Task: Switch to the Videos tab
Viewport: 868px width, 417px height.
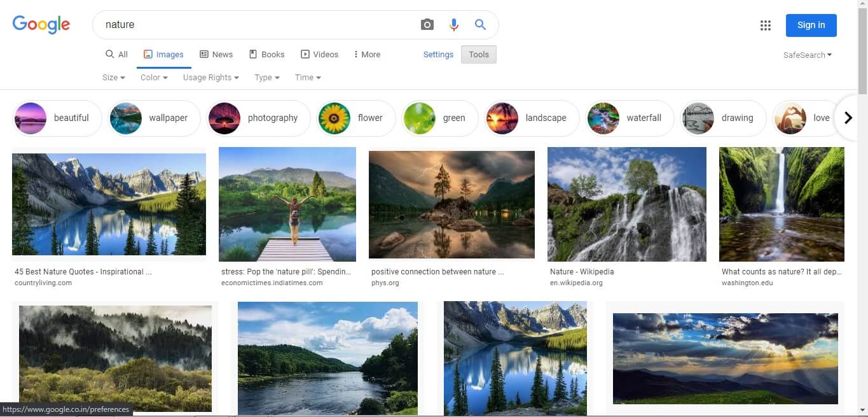Action: pyautogui.click(x=320, y=54)
